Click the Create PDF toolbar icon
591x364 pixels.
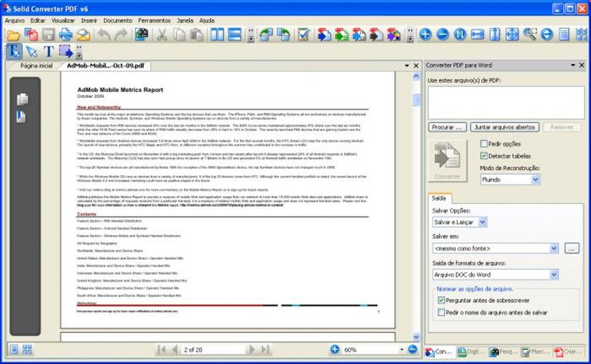pyautogui.click(x=31, y=35)
